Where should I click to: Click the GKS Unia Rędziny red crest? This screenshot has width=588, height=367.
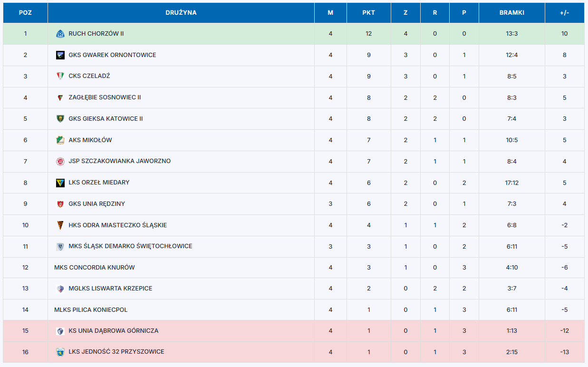60,204
